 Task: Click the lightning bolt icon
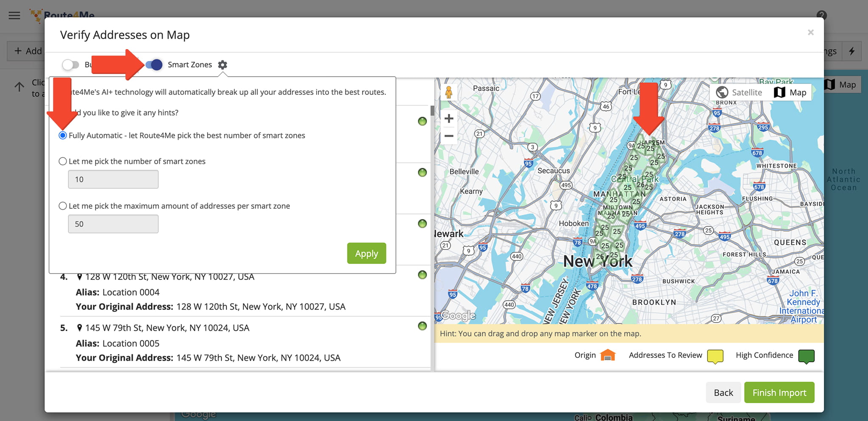[x=851, y=51]
